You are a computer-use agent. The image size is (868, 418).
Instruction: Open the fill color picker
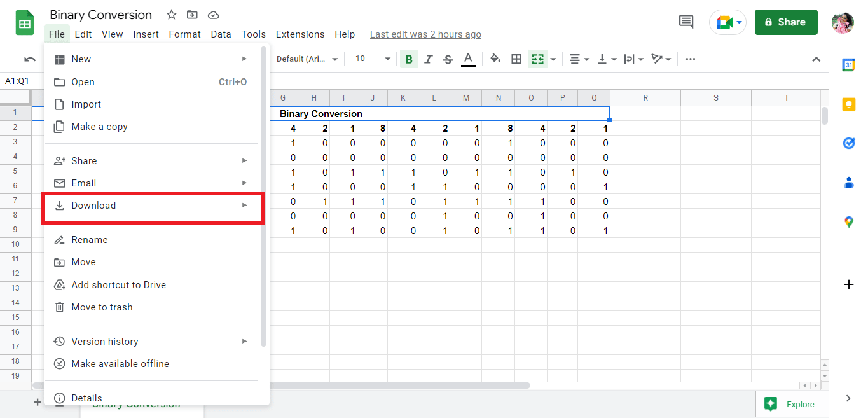[x=495, y=59]
